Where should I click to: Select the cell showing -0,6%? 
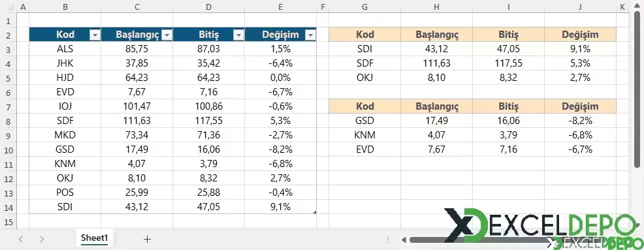coord(280,107)
